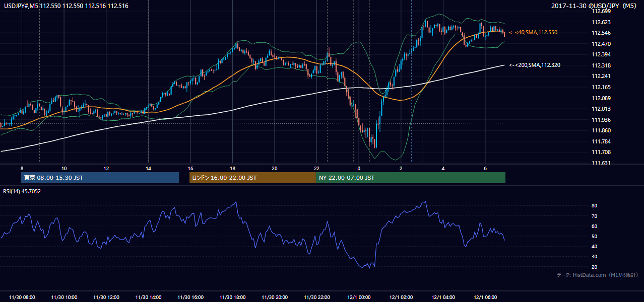Click the 12/1 04:00 bottom time label

coord(443,297)
